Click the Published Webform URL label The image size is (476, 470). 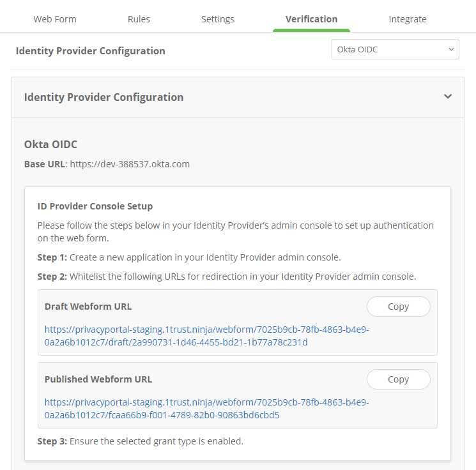click(x=98, y=379)
